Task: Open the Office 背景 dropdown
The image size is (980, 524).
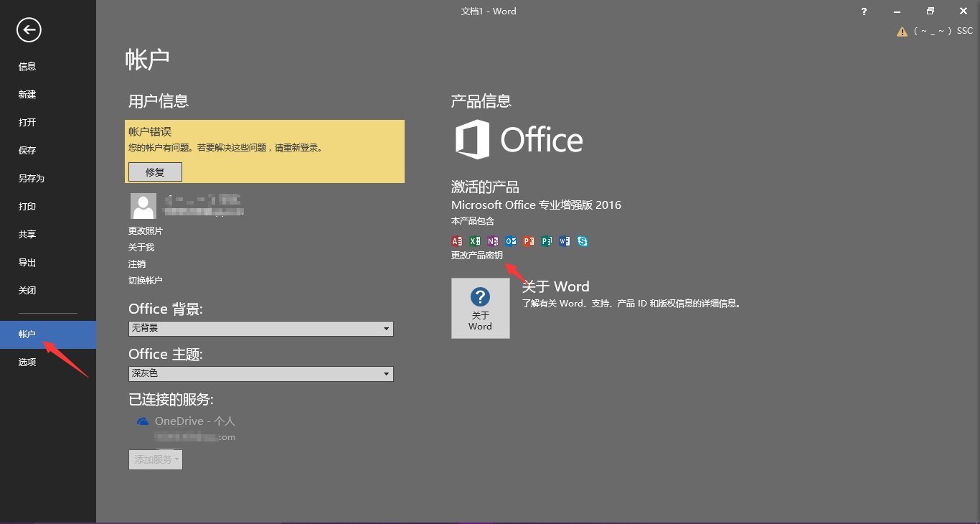Action: [x=387, y=328]
